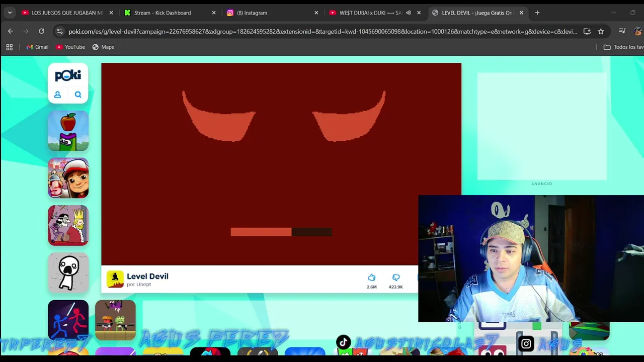Click the 2.6M likes count
This screenshot has width=644, height=362.
click(x=371, y=287)
